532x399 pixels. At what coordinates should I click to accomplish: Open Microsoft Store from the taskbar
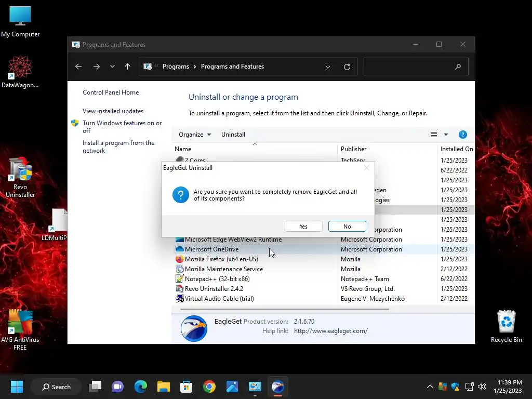pyautogui.click(x=186, y=387)
